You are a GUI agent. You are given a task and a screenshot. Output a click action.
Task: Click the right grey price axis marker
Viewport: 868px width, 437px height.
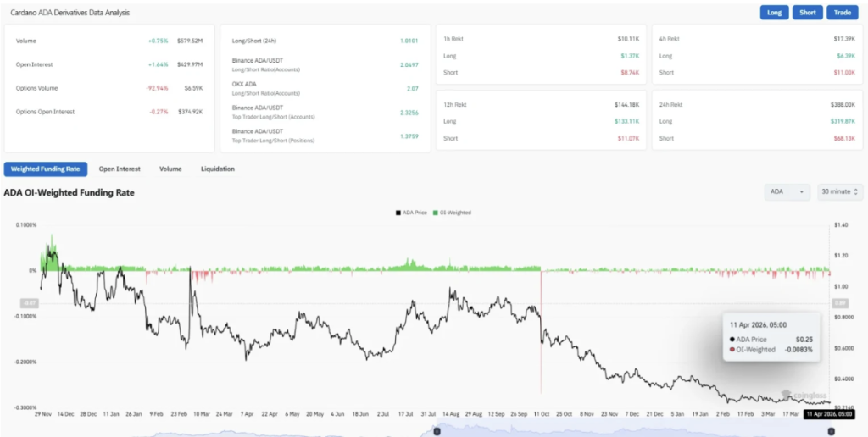841,302
